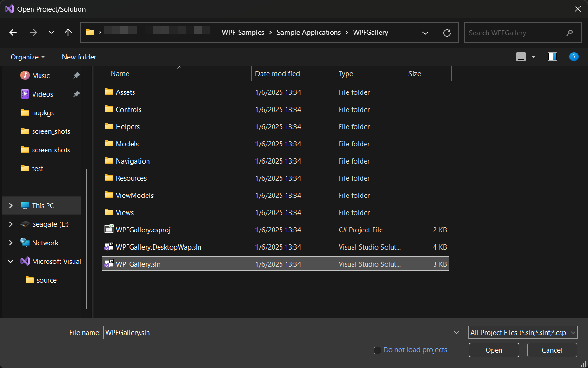588x368 pixels.
Task: Open recent locations dropdown chevron
Action: [x=51, y=33]
